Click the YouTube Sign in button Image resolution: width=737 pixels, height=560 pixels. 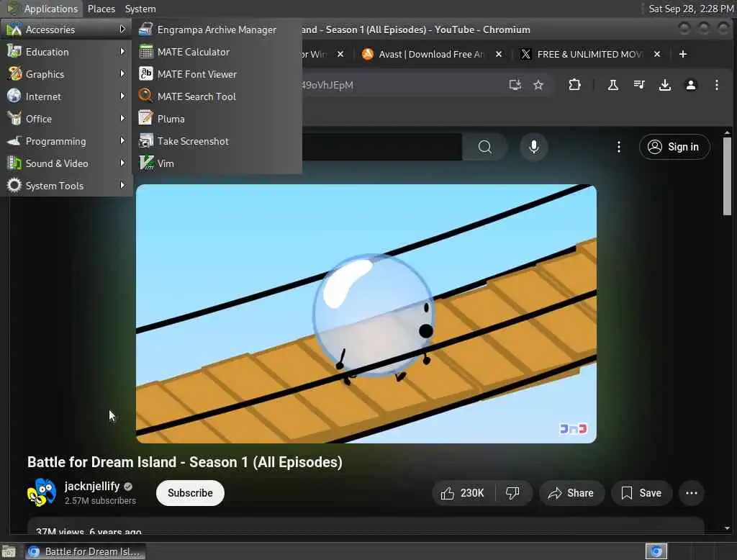point(674,147)
